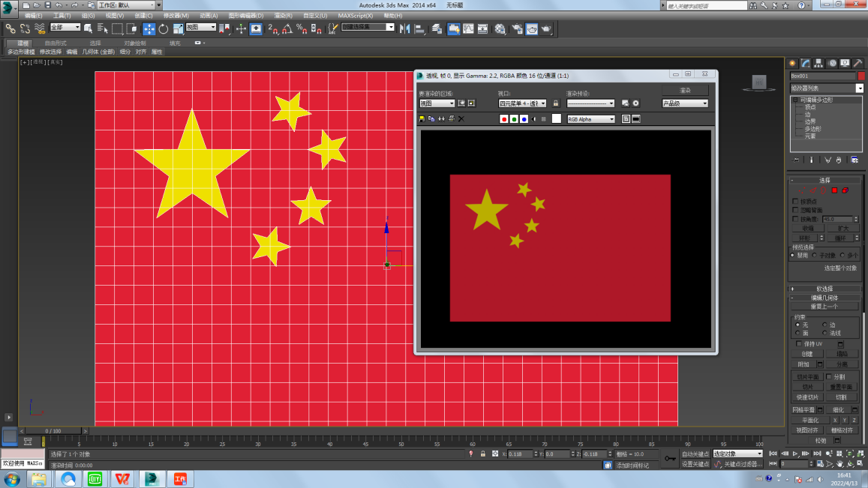Toggle the Percent Snap icon
Screen dimensions: 868x488
302,28
